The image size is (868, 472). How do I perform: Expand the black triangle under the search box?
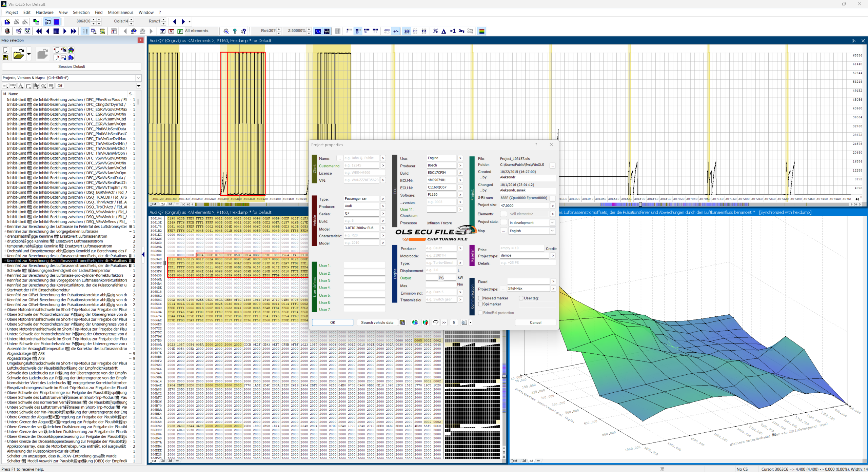139,86
